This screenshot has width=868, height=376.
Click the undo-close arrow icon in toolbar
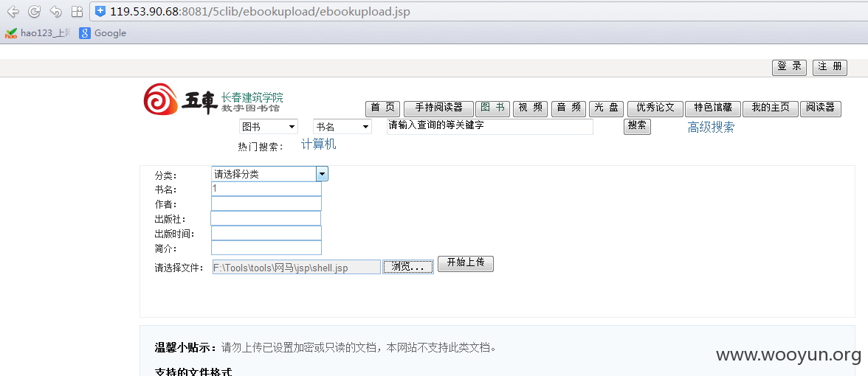pyautogui.click(x=55, y=11)
